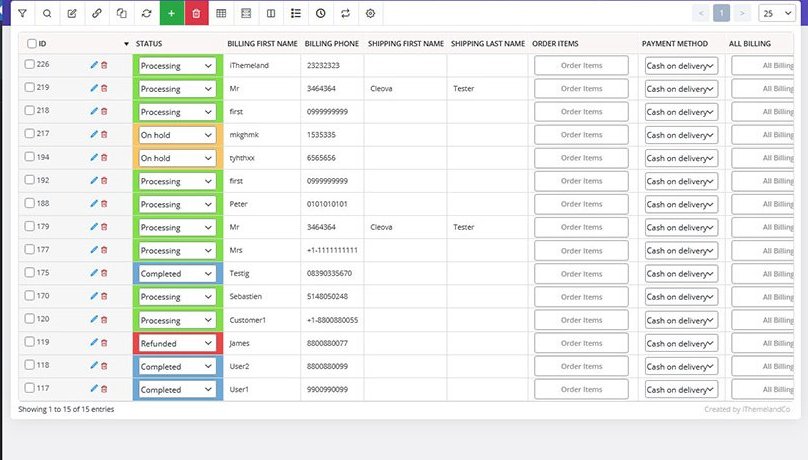
Task: Sort by the STATUS column header
Action: [149, 44]
